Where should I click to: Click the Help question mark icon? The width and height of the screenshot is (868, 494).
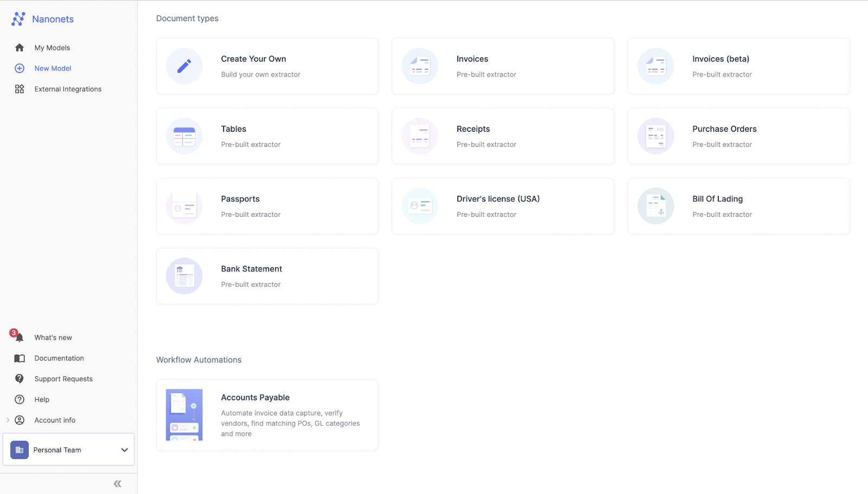[x=20, y=400]
